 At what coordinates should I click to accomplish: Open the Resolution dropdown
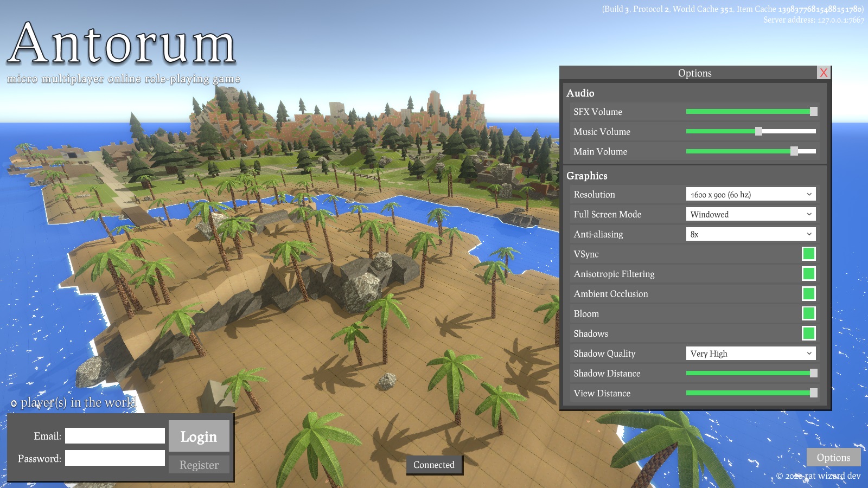coord(750,194)
